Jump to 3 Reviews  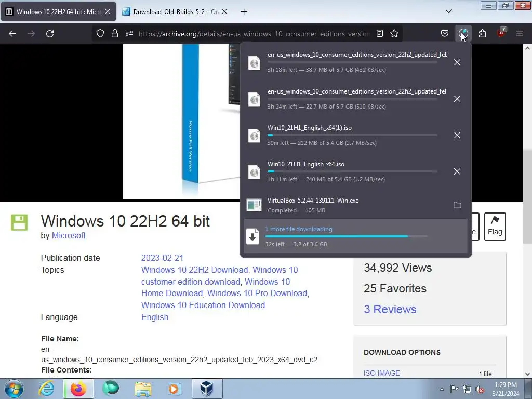(390, 309)
